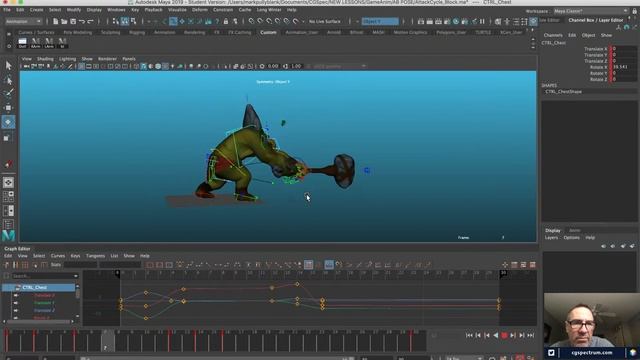Play the animation backwards

(496, 335)
